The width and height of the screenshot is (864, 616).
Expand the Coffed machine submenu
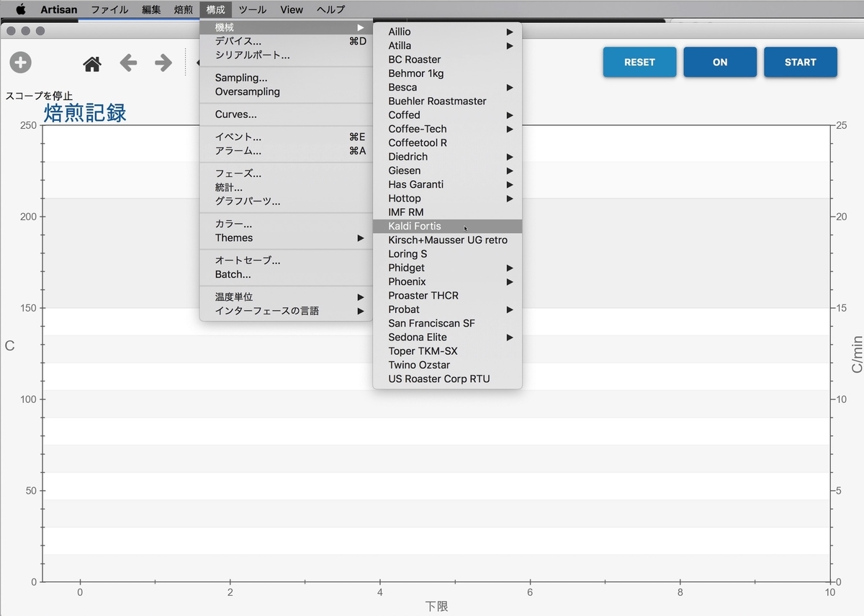(x=448, y=115)
